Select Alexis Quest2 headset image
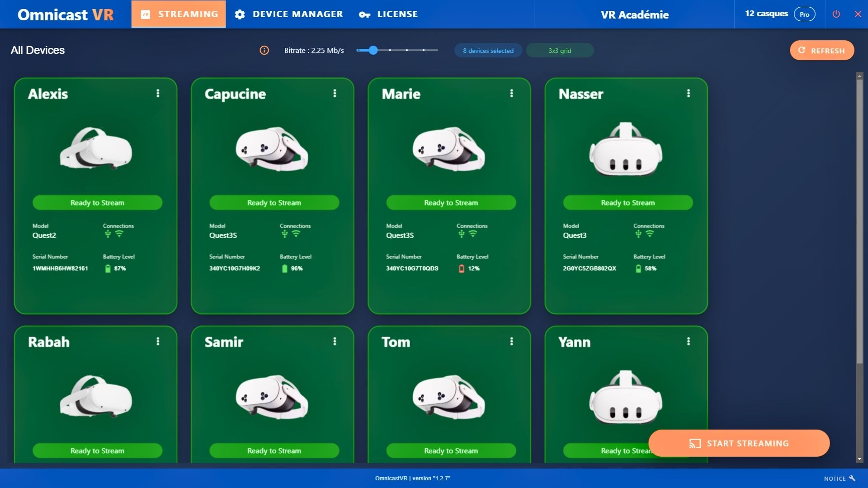The width and height of the screenshot is (868, 488). point(96,148)
